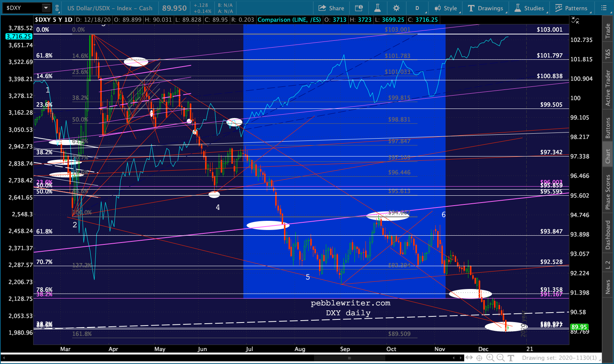The width and height of the screenshot is (614, 364).
Task: Open the flask (thinkScript lab) icon
Action: tap(377, 8)
